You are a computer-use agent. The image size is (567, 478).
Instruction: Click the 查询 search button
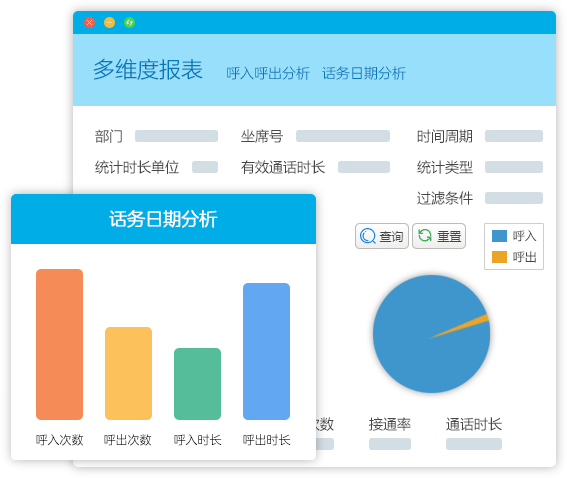click(382, 236)
